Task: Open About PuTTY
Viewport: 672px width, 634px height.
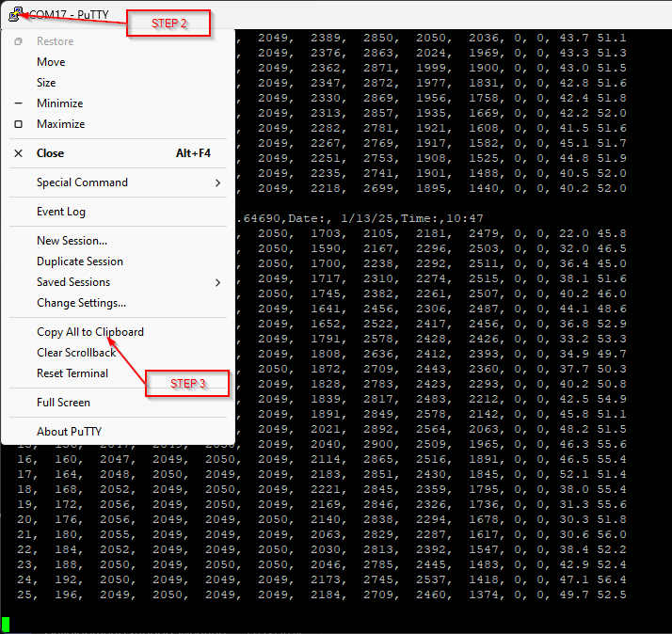Action: coord(70,432)
